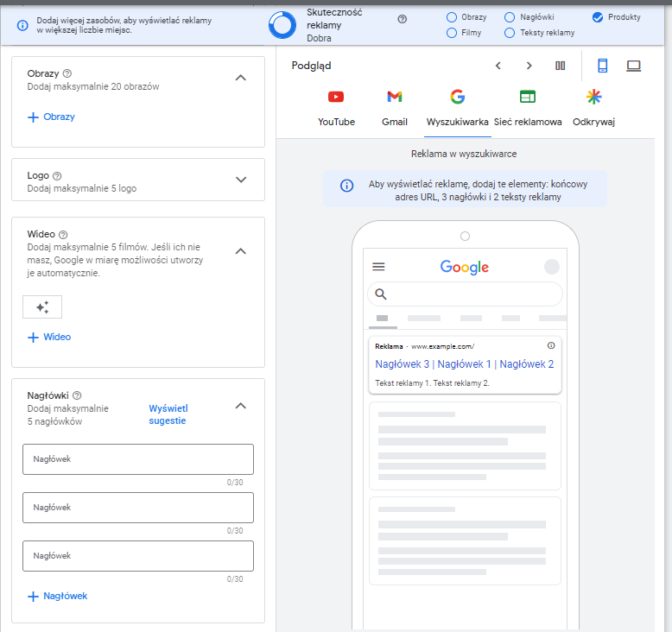The height and width of the screenshot is (632, 672).
Task: Switch to the Gmail preview tab
Action: [394, 107]
